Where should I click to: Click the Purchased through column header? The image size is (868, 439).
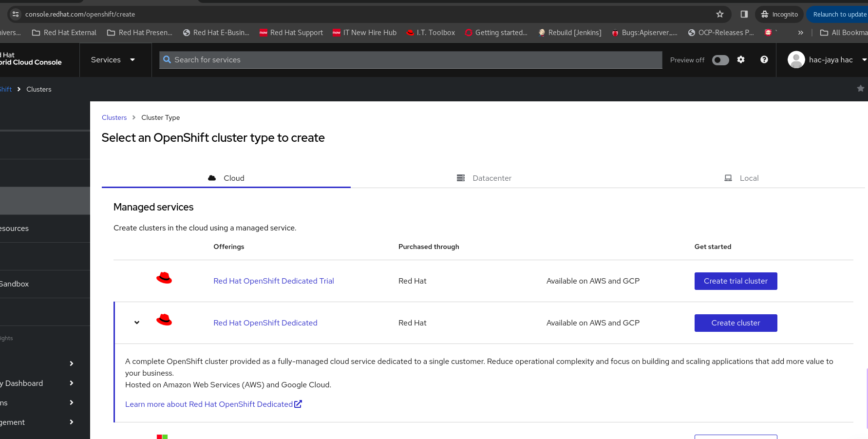point(429,247)
